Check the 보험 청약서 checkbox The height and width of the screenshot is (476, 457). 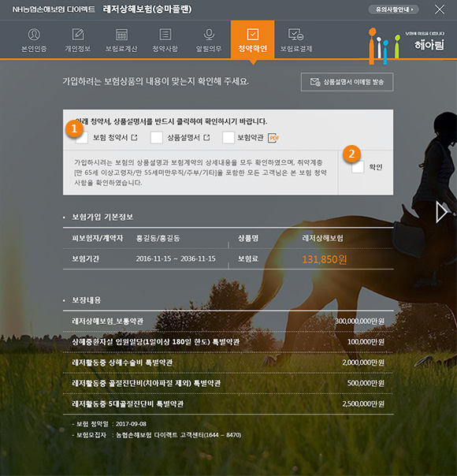tap(82, 137)
